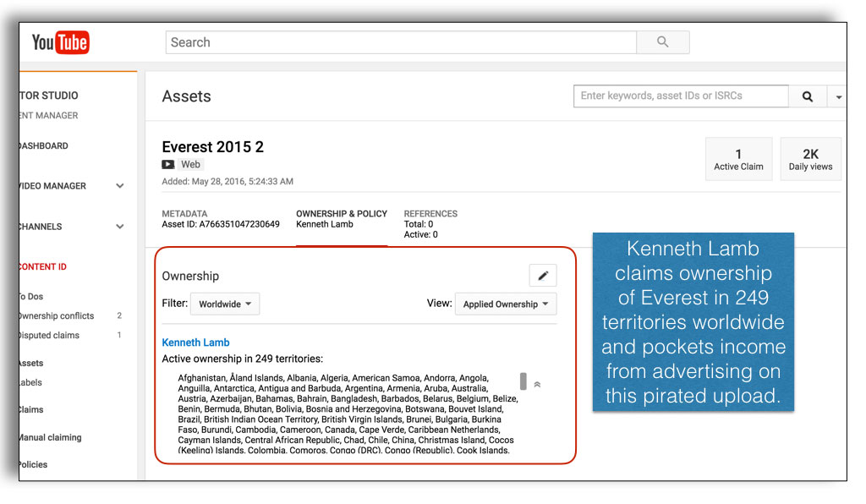This screenshot has height=504, width=866.
Task: Click the Active ownership in 249 territories text
Action: point(243,359)
